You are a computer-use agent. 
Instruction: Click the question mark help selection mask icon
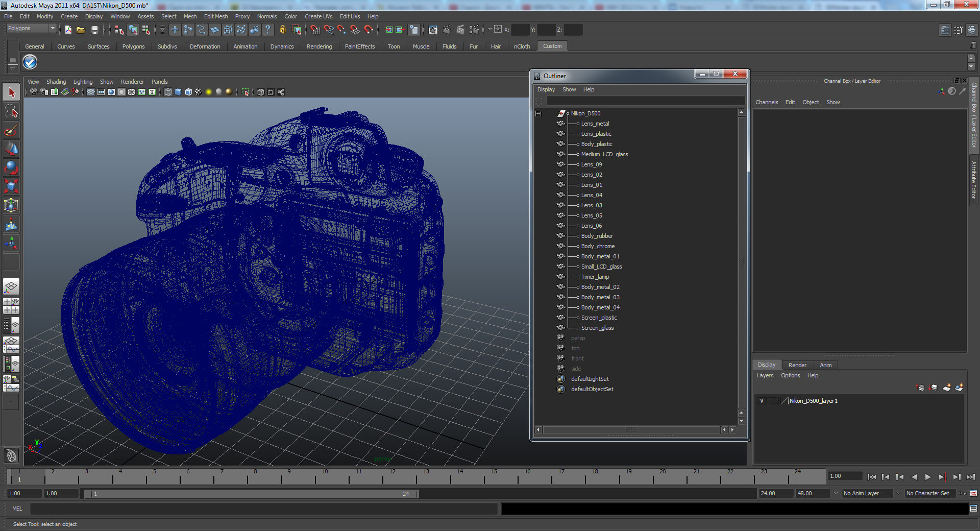pos(268,30)
